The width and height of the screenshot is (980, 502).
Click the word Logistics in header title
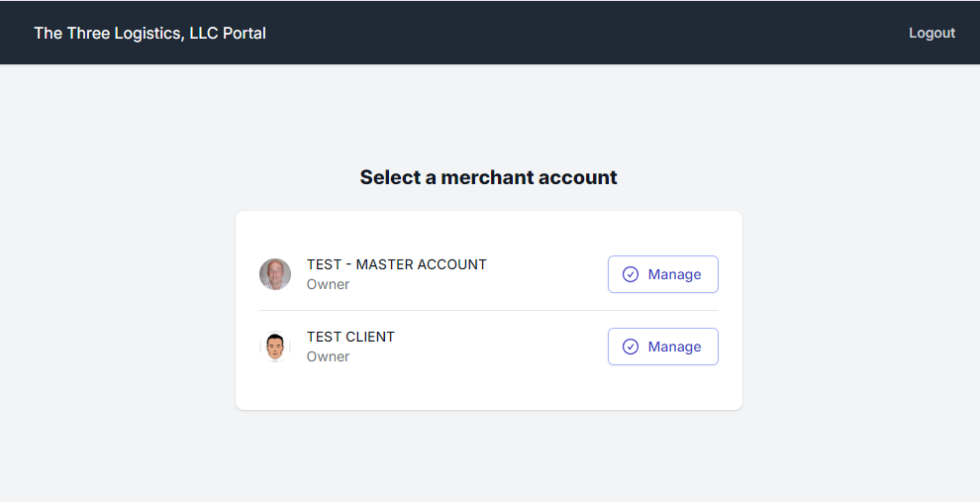[137, 33]
